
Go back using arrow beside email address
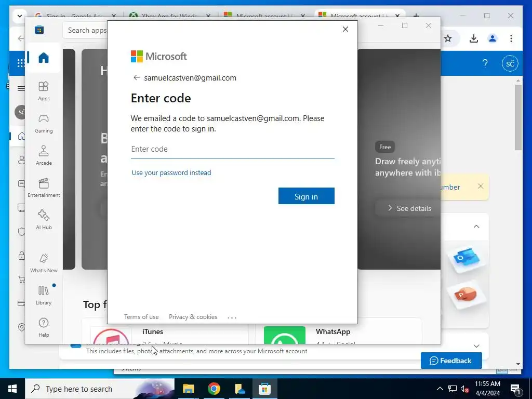click(x=137, y=78)
